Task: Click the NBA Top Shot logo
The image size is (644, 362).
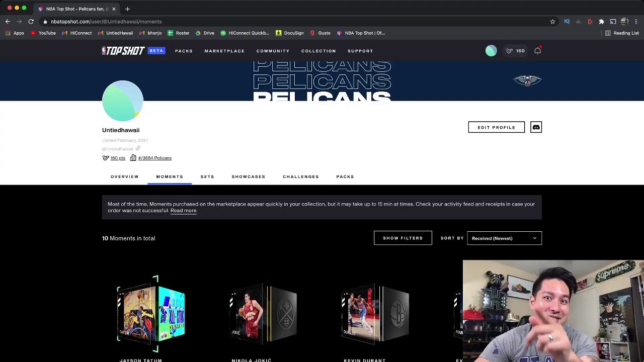Action: pos(123,51)
